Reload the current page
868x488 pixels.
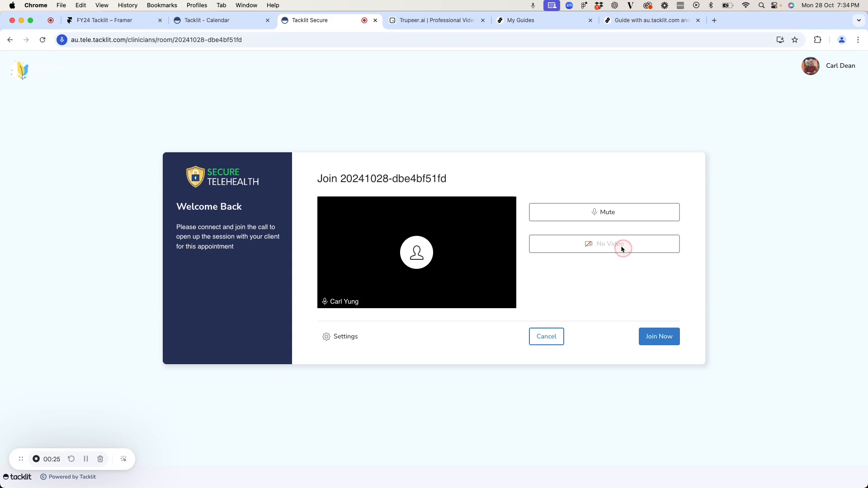pos(42,40)
